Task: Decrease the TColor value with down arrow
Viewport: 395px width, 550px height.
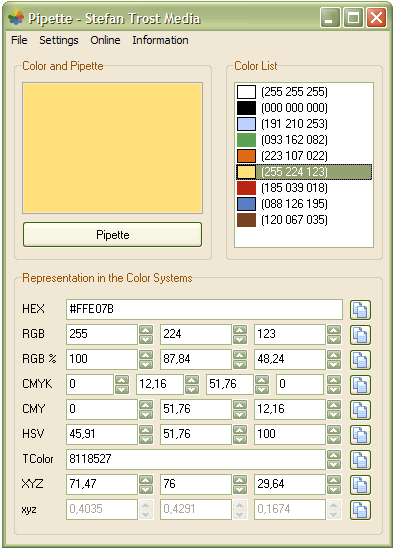Action: click(334, 464)
